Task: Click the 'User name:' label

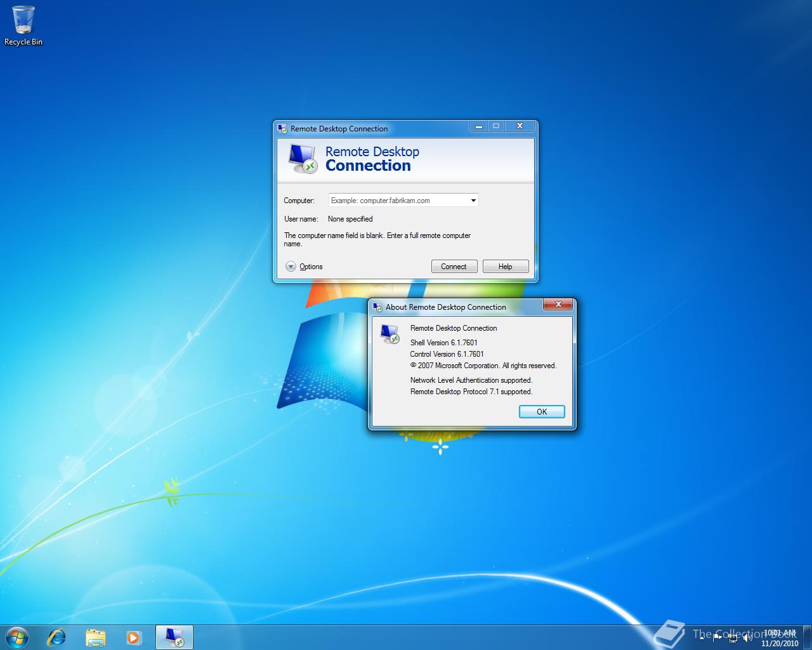Action: click(301, 219)
